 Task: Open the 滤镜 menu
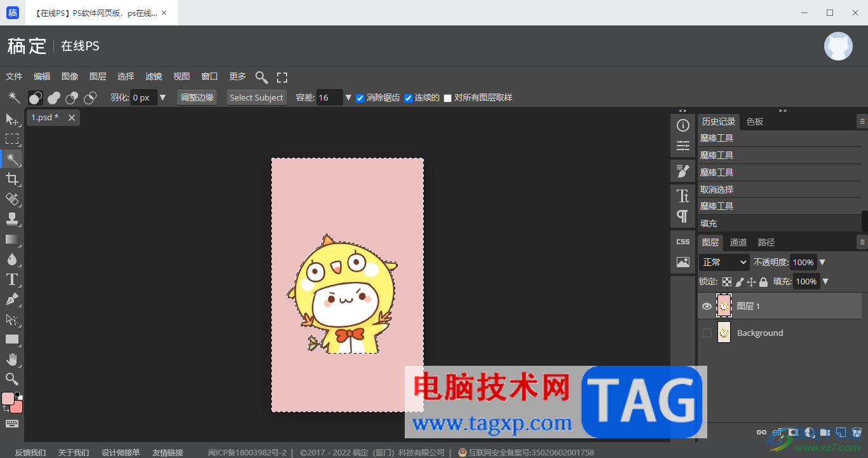(154, 76)
